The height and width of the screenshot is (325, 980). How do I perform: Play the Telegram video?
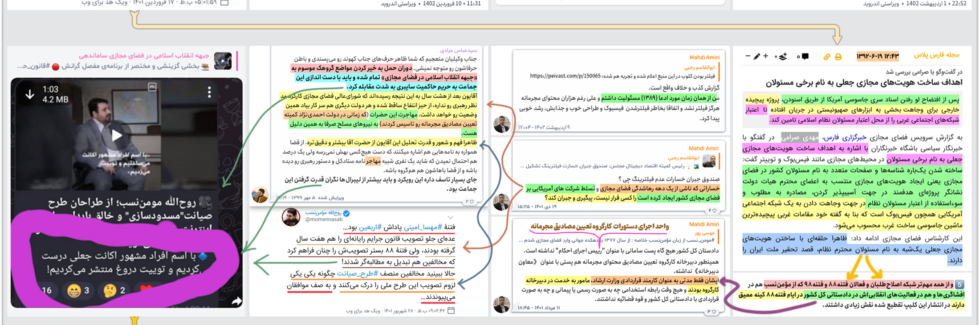point(117,135)
